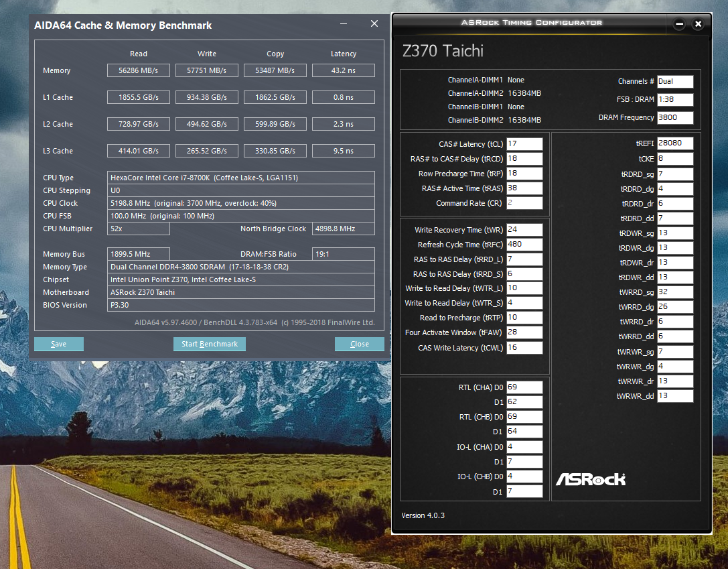Click the tWRWR_sg field
This screenshot has height=569, width=728.
point(675,352)
